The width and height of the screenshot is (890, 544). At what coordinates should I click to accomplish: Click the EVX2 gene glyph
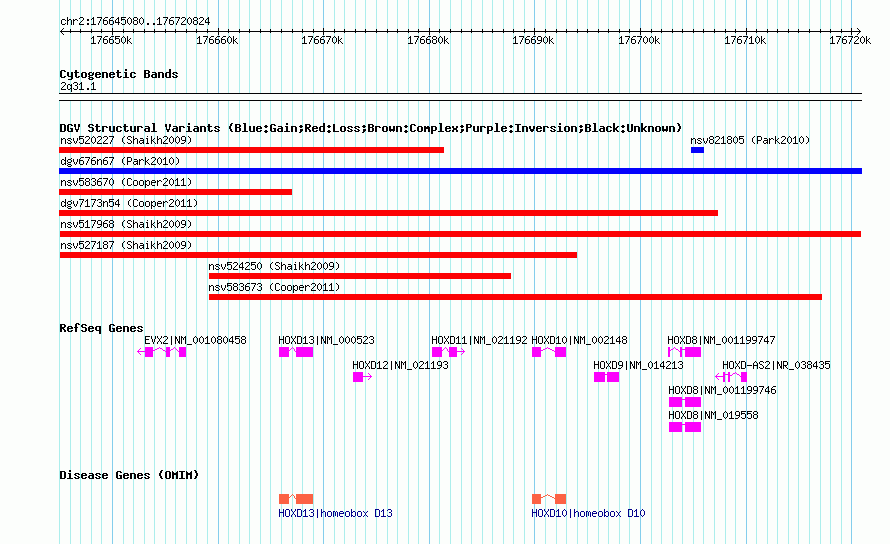162,352
